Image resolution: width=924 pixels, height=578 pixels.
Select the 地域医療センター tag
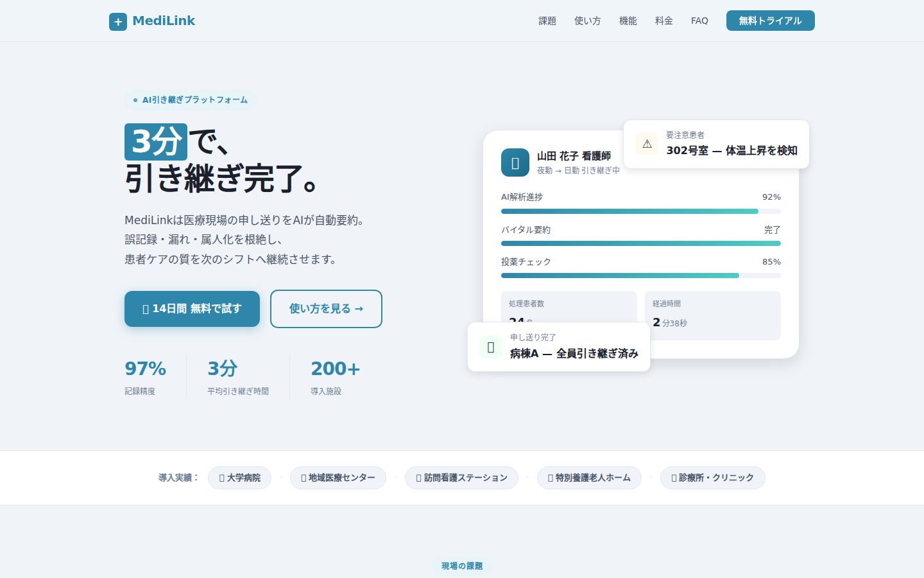(x=338, y=478)
